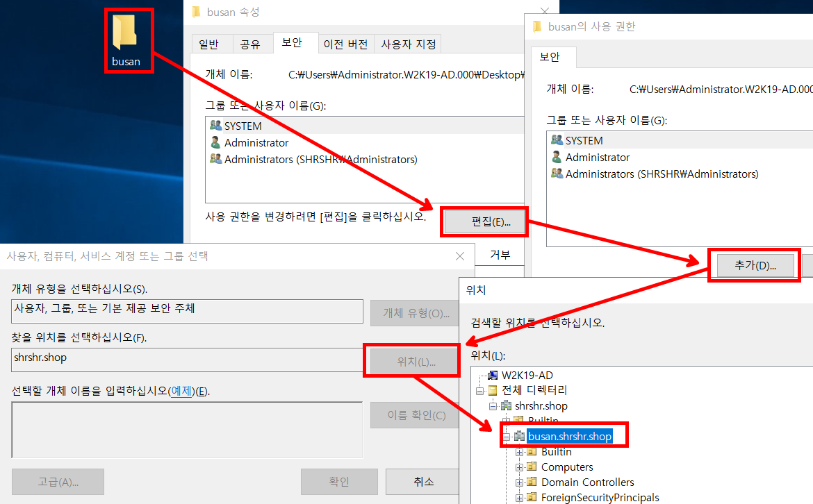
Task: Select SYSTEM group icon in busan 속성 list
Action: coord(215,126)
